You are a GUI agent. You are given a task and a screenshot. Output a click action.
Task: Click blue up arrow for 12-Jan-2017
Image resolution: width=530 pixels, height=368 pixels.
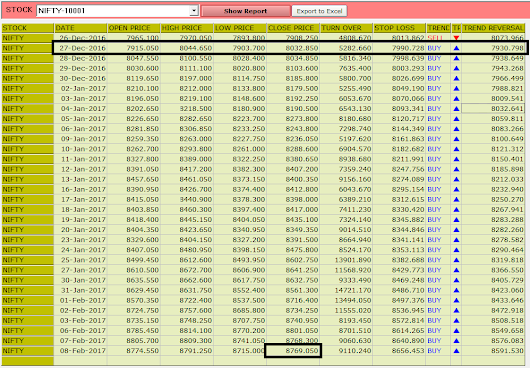[456, 169]
